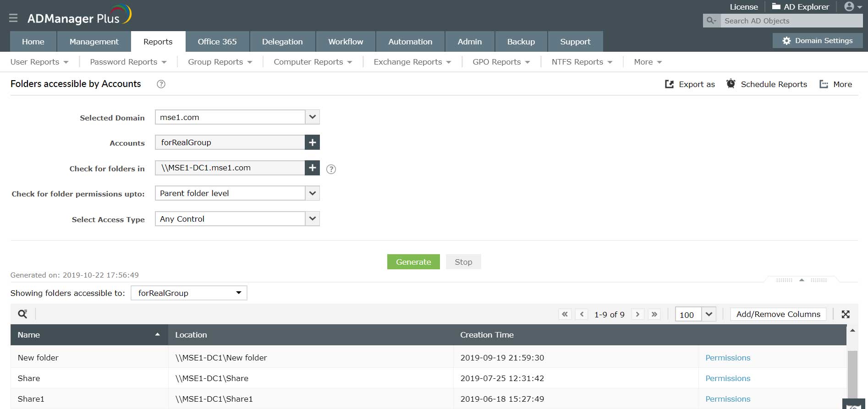Sort by Name column arrow
Image resolution: width=868 pixels, height=409 pixels.
point(157,334)
